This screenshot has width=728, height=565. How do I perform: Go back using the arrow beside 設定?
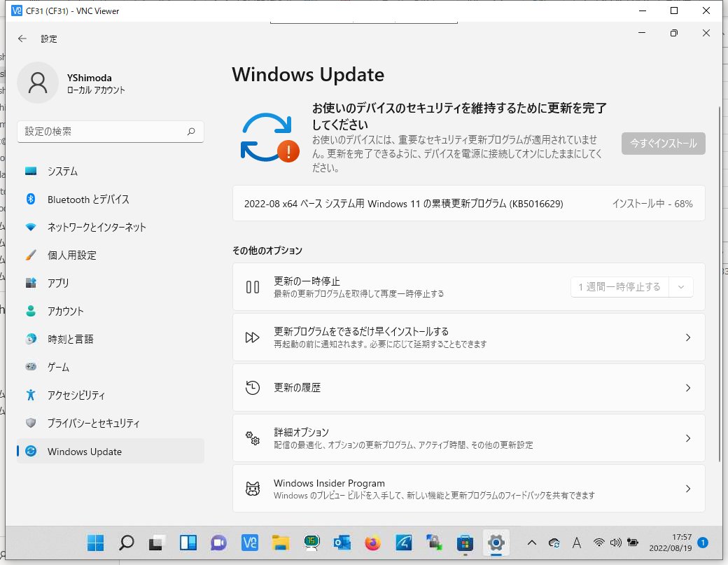tap(22, 39)
